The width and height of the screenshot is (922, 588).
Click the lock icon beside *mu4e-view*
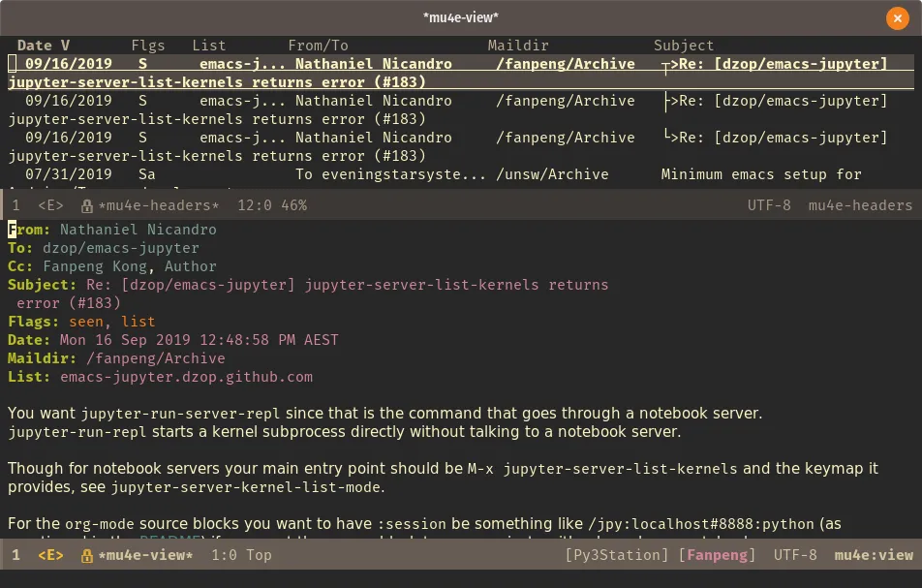pos(86,555)
